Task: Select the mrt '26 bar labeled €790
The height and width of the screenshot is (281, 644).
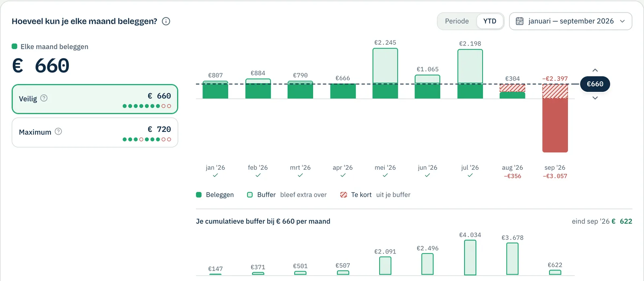Action: (300, 90)
